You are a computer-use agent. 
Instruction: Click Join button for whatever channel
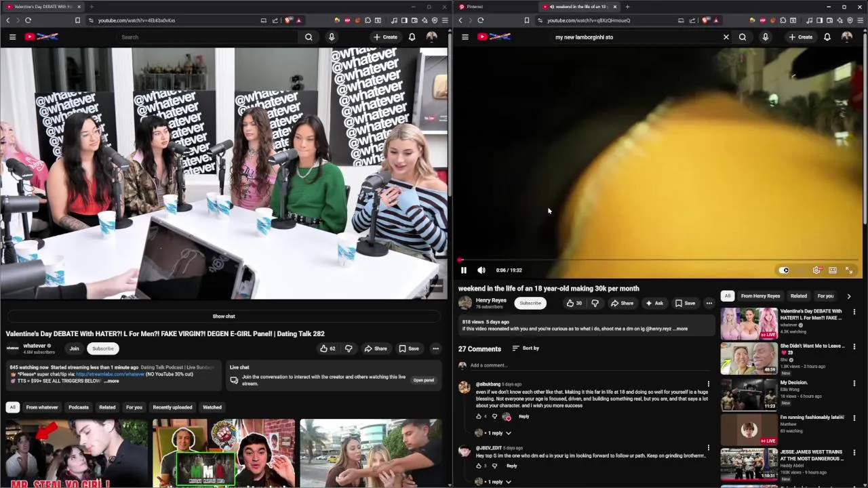pos(74,348)
